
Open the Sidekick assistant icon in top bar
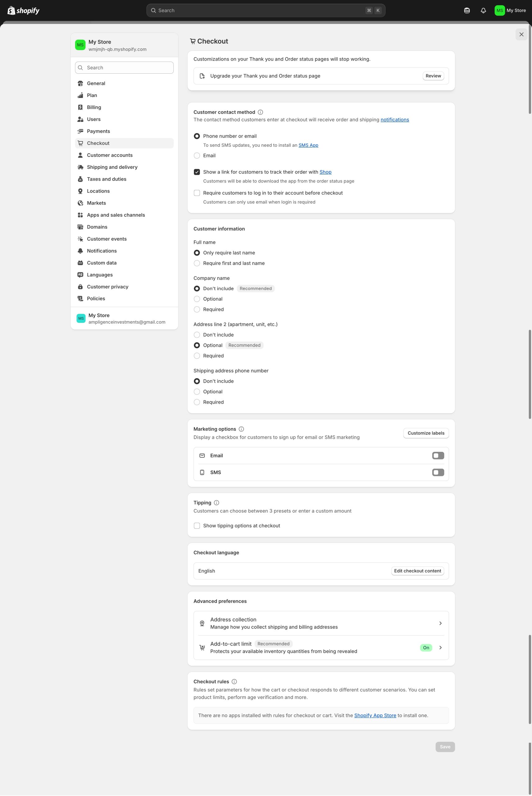[467, 11]
